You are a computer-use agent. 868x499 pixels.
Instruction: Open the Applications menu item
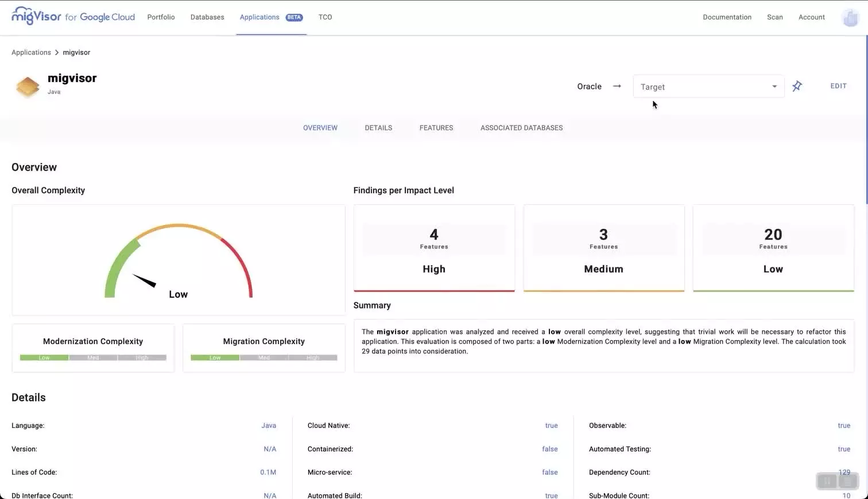pyautogui.click(x=259, y=17)
